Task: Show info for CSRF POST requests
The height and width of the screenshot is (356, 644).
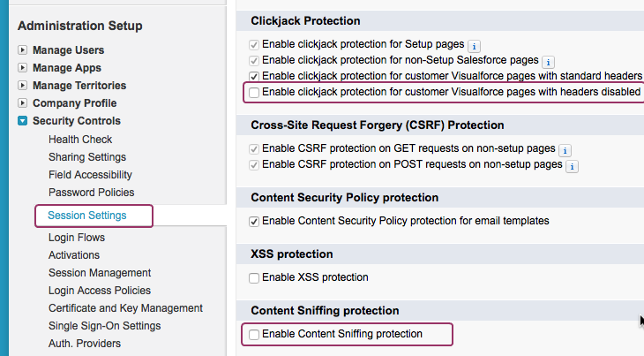Action: pos(573,166)
